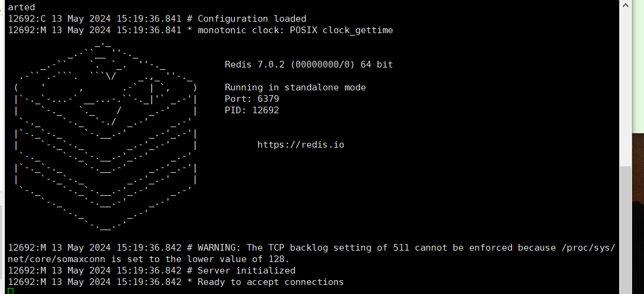Click the green cursor at the prompt

(x=11, y=291)
